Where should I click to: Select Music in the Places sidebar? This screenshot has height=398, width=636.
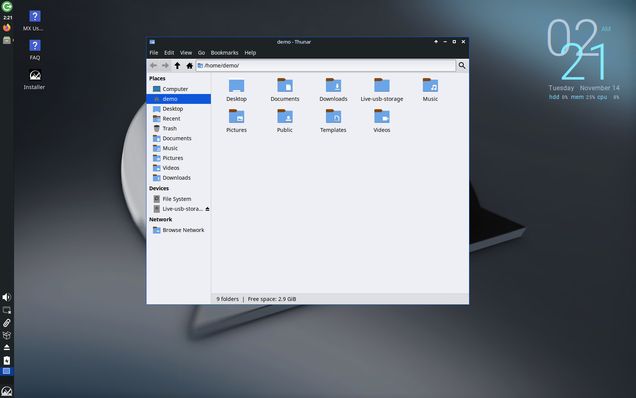click(x=178, y=148)
